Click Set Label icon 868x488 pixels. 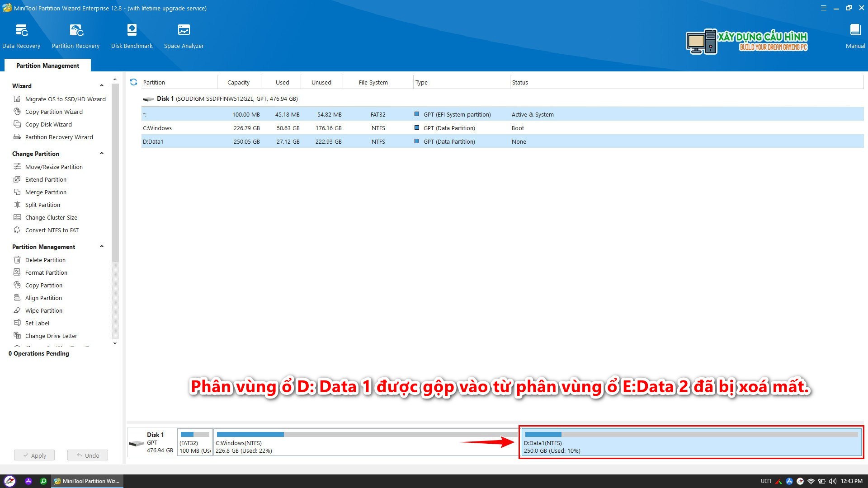coord(17,323)
